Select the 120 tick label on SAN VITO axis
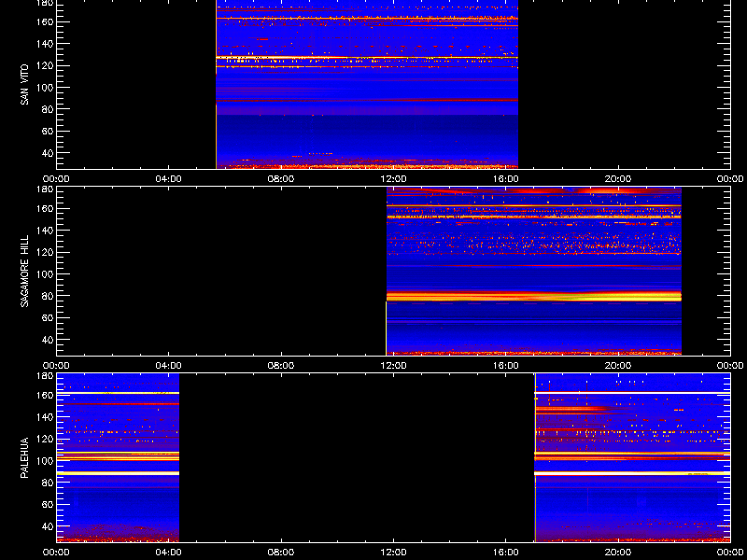 coord(44,65)
